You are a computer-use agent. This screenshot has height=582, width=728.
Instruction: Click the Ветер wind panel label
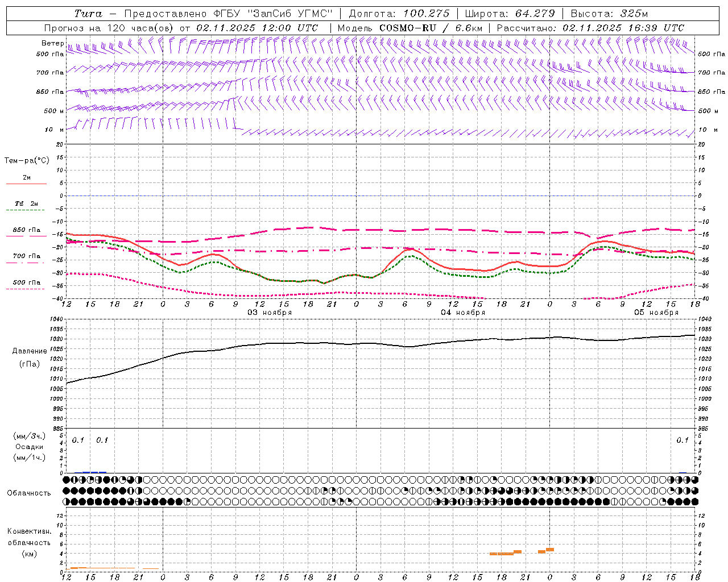pyautogui.click(x=53, y=43)
